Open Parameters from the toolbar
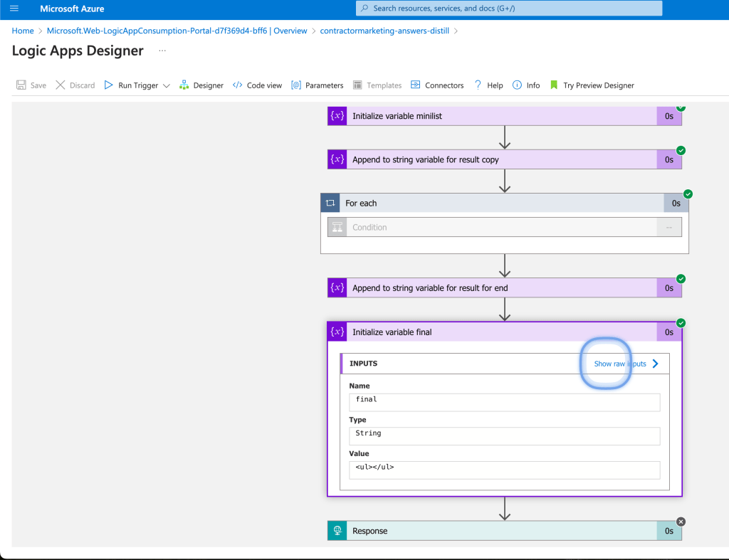The width and height of the screenshot is (729, 560). tap(324, 85)
